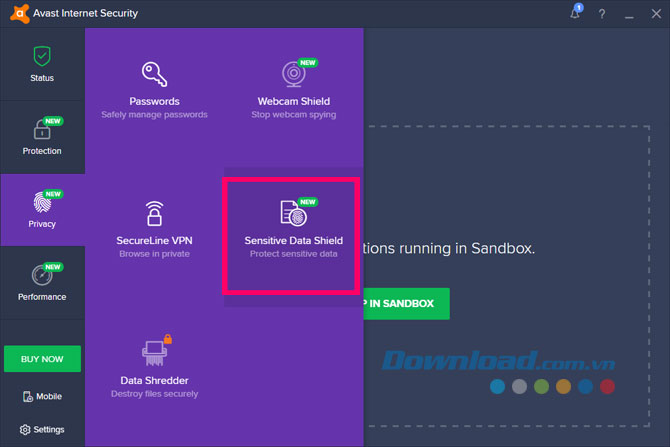Select the Privacy sidebar item
This screenshot has width=670, height=447.
(42, 210)
